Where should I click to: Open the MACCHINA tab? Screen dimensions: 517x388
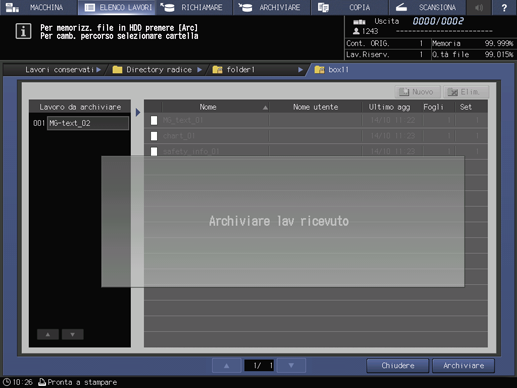(x=38, y=7)
